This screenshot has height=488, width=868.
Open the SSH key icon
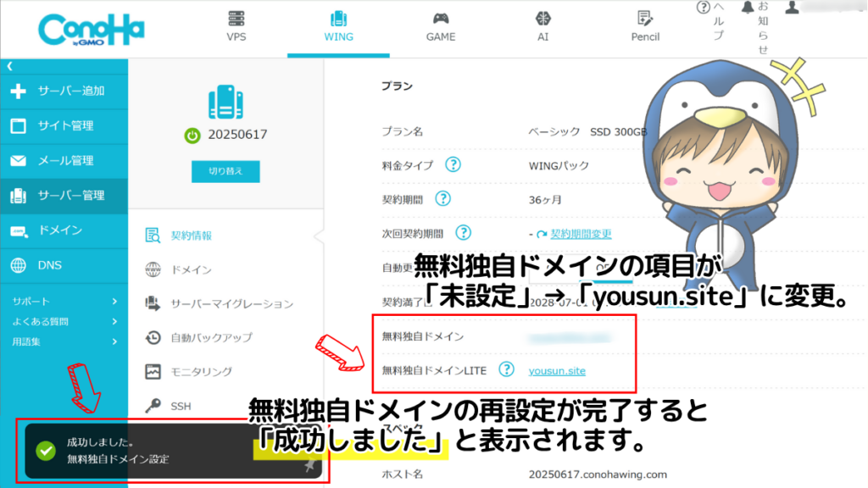pos(153,406)
